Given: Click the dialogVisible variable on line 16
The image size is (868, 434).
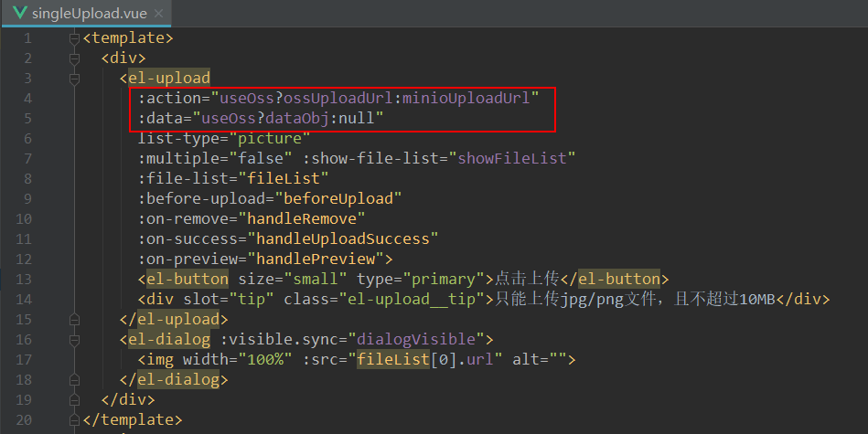Looking at the screenshot, I should pyautogui.click(x=416, y=340).
